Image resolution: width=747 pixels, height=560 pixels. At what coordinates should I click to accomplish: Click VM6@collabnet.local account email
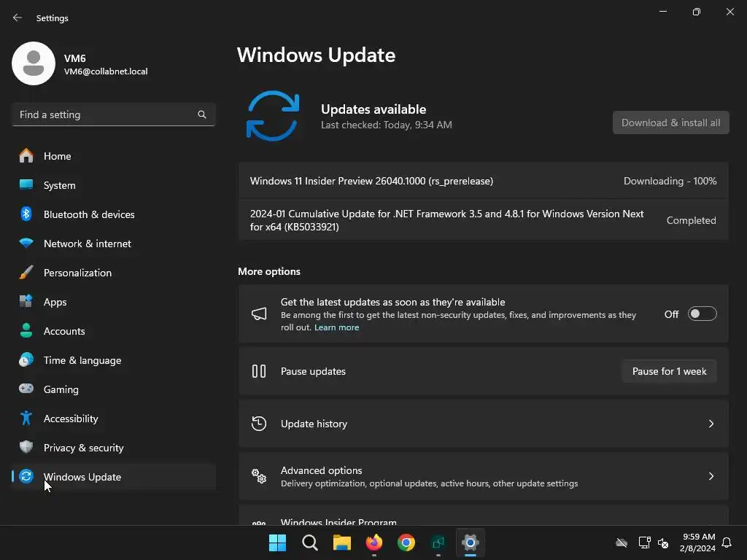point(106,71)
